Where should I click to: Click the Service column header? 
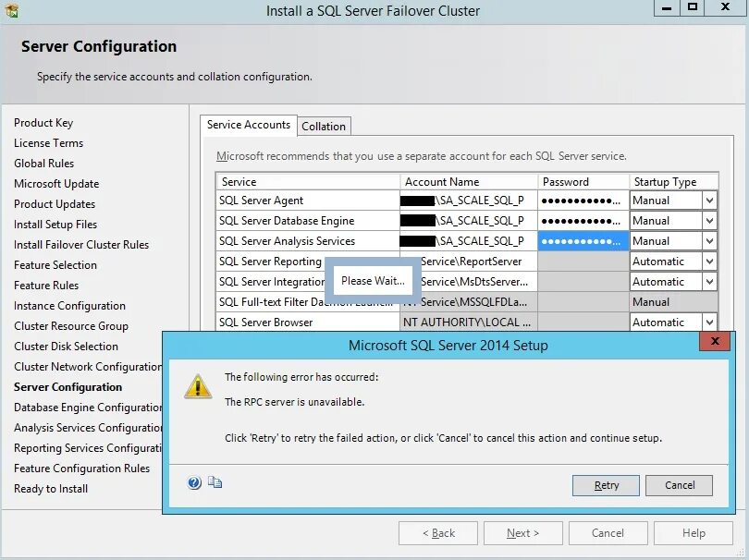(x=308, y=182)
